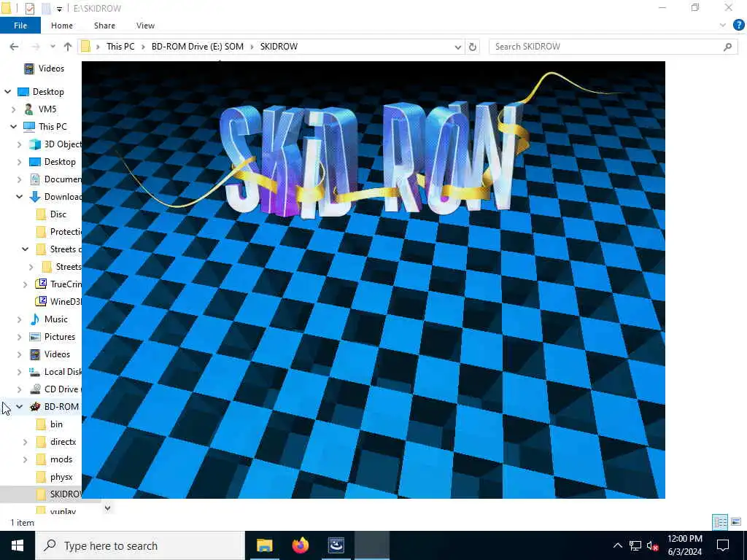Expand the Pictures tree node

(20, 337)
